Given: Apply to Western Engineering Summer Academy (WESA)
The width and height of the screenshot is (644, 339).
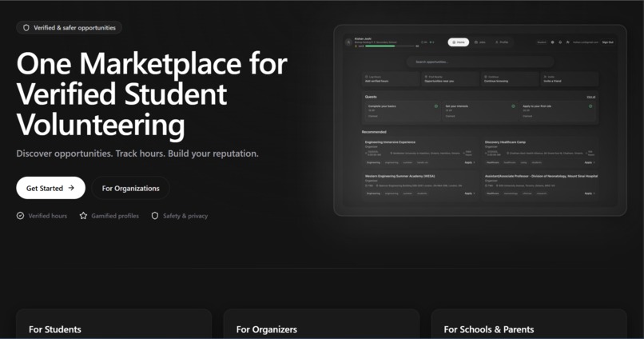Looking at the screenshot, I should 470,193.
